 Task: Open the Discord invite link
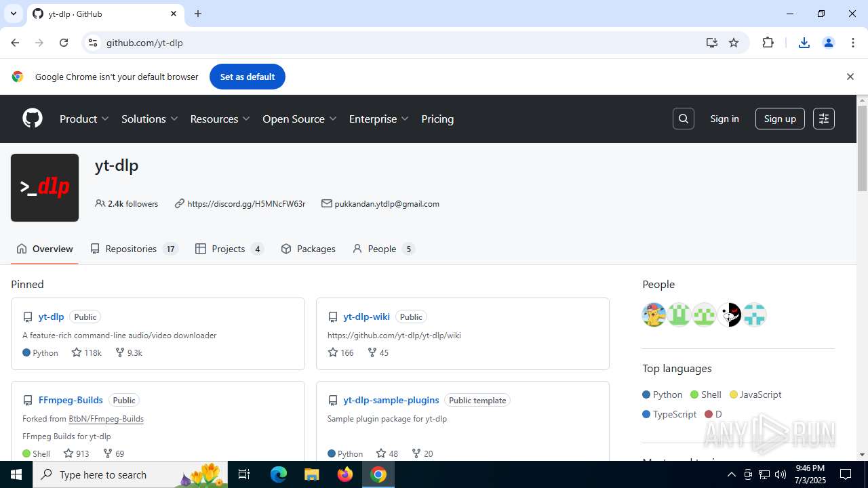point(246,203)
